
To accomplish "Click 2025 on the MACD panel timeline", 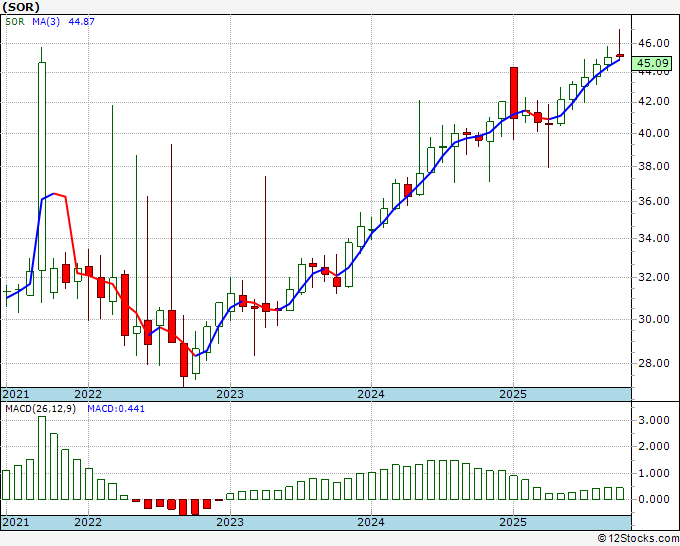I will (x=513, y=522).
